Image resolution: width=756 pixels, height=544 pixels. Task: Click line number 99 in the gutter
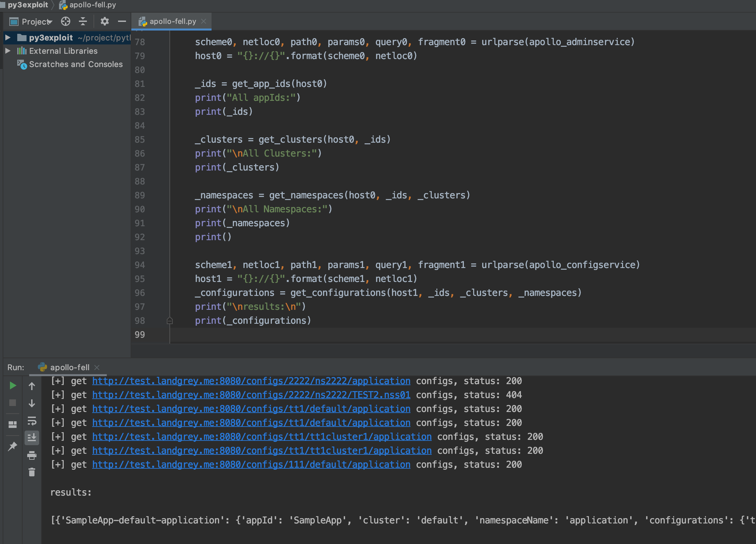point(140,335)
